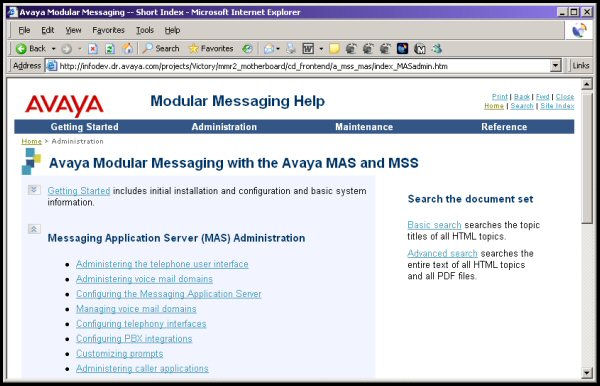The height and width of the screenshot is (386, 600).
Task: Expand the Getting Started section chevron
Action: click(34, 190)
